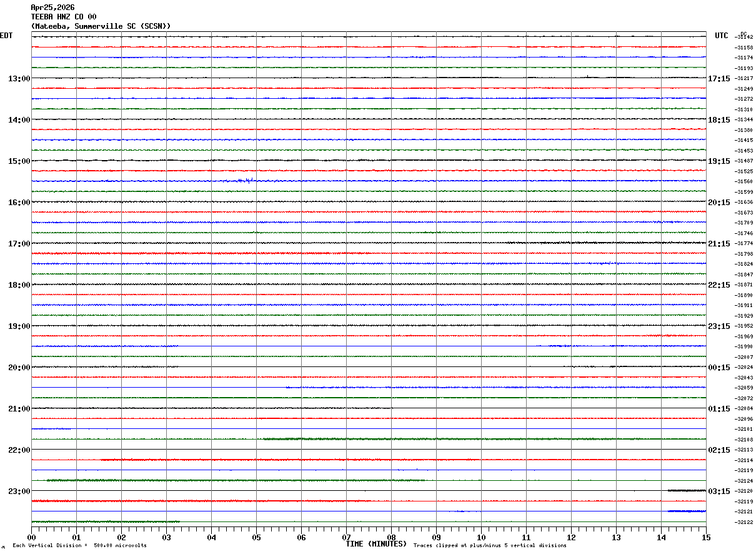
Task: Pick the 01:15 UTC time label
Action: 719,409
